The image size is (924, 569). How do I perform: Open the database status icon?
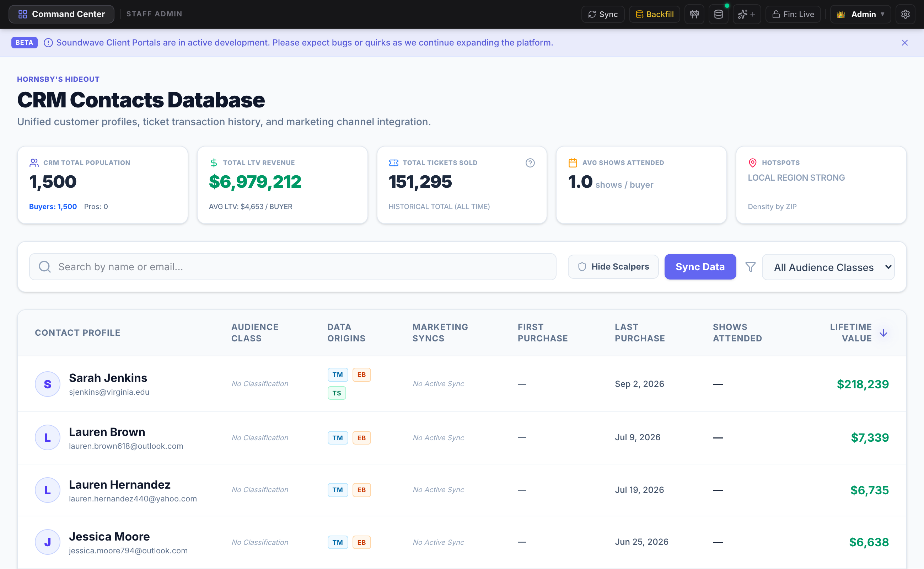(x=718, y=14)
